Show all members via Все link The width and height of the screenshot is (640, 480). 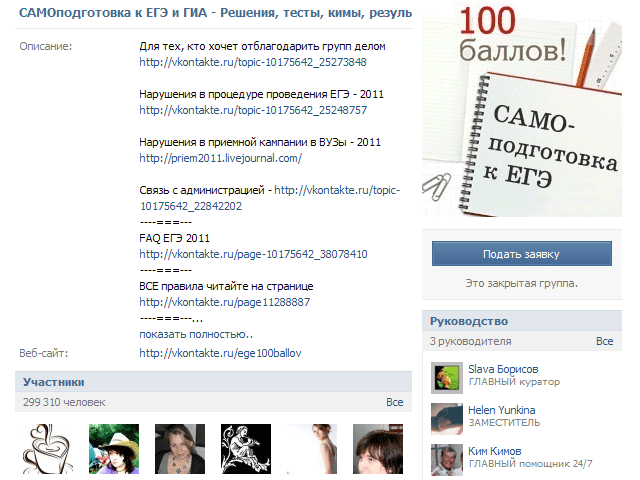tap(394, 402)
